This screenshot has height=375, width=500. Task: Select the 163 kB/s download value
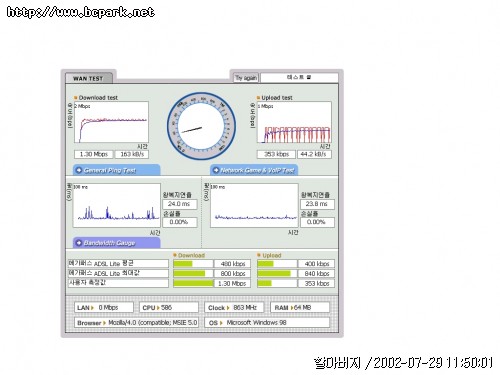132,154
